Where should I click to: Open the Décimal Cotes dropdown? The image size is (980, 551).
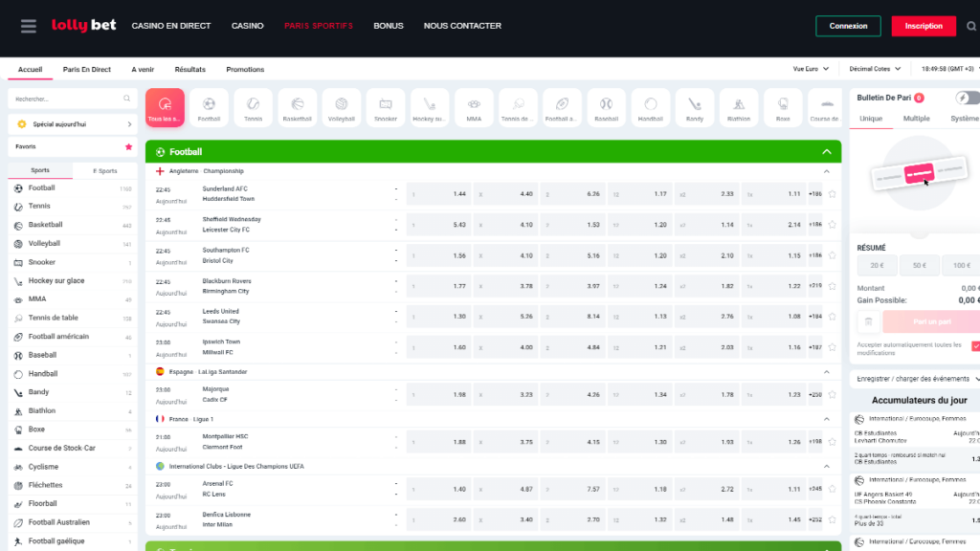pyautogui.click(x=875, y=69)
